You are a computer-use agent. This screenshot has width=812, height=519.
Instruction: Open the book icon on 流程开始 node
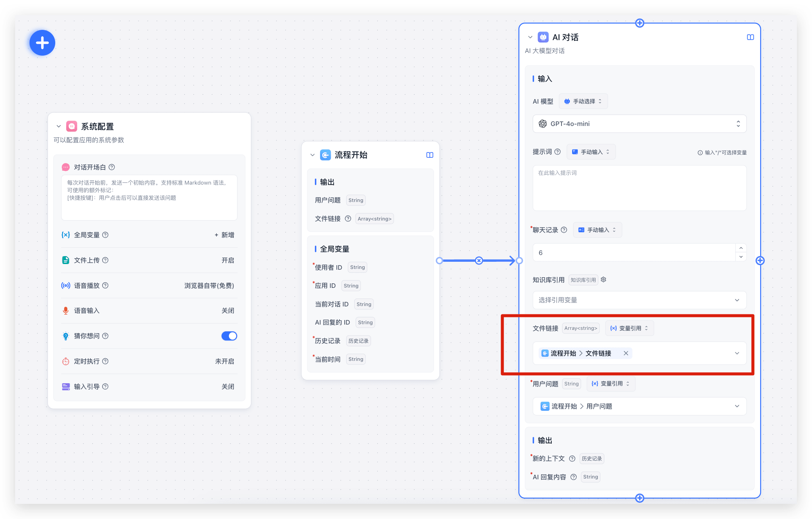pos(429,155)
